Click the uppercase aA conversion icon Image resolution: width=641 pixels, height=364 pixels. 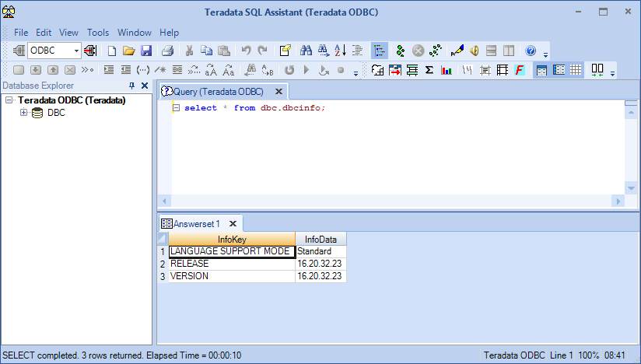(211, 70)
